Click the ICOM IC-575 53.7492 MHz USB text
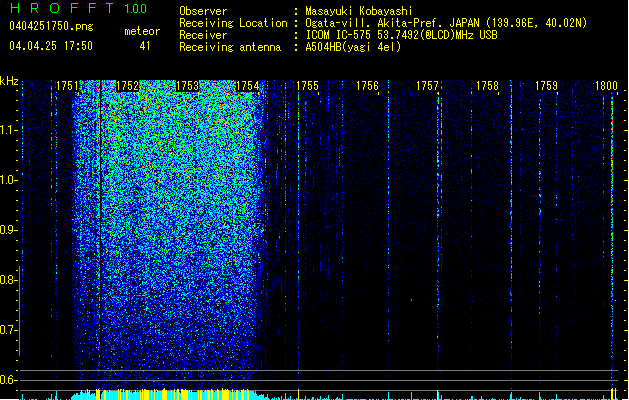This screenshot has height=400, width=629. point(402,35)
